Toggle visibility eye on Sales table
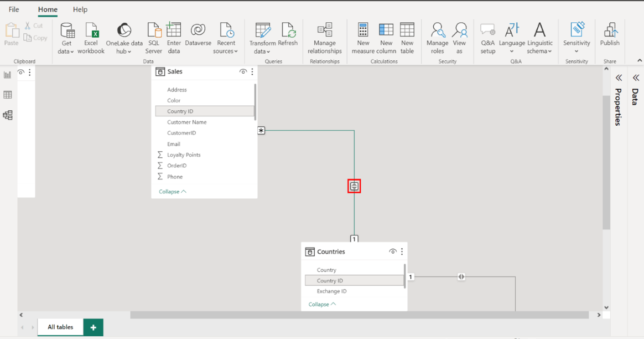644x339 pixels. (243, 71)
